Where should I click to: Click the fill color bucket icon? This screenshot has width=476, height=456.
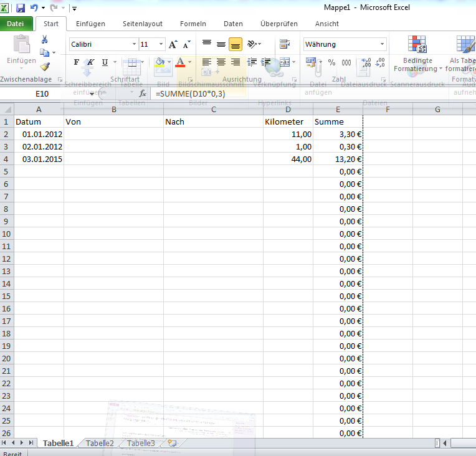click(159, 62)
